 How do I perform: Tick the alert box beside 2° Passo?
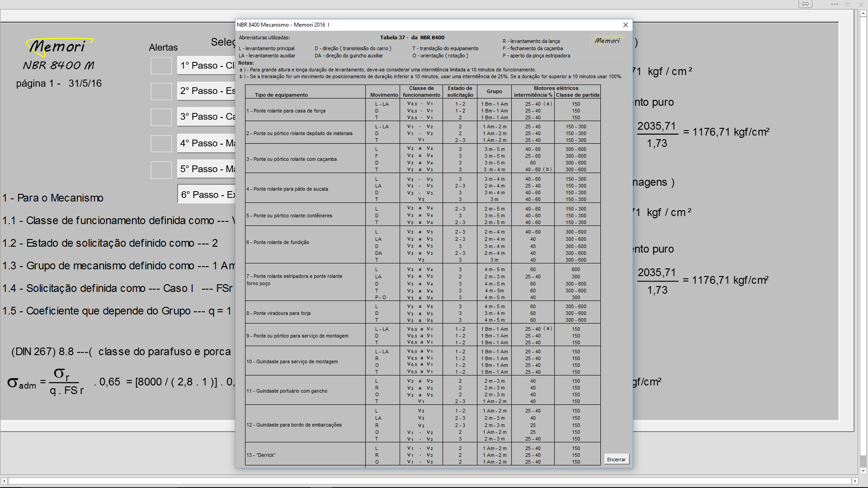pyautogui.click(x=161, y=91)
